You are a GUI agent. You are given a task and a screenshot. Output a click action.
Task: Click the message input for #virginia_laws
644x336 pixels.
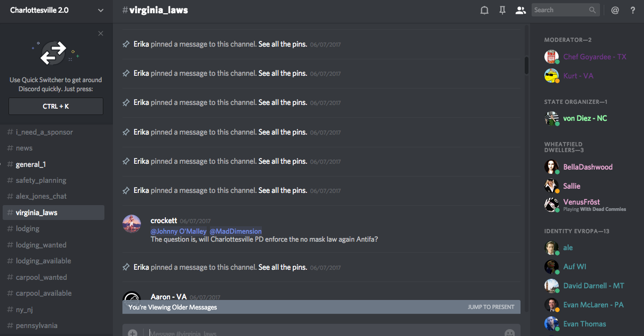coord(318,333)
